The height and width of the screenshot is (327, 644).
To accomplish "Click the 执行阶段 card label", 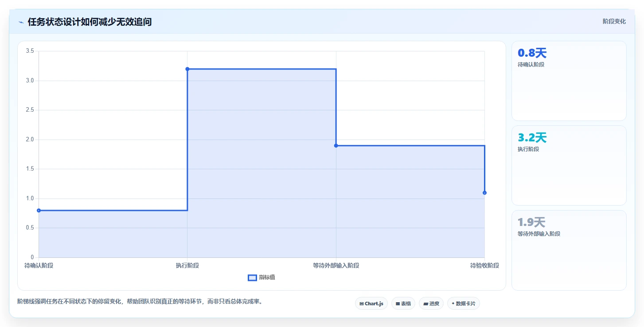I will coord(528,149).
